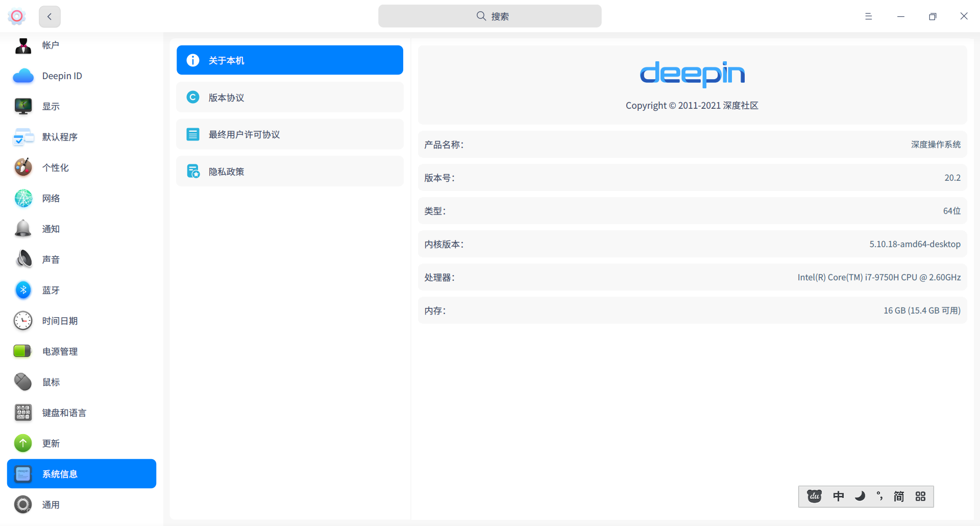Click the copyright 2011-2021 深度社区 text
Screen dimensions: 980x526
tap(692, 106)
